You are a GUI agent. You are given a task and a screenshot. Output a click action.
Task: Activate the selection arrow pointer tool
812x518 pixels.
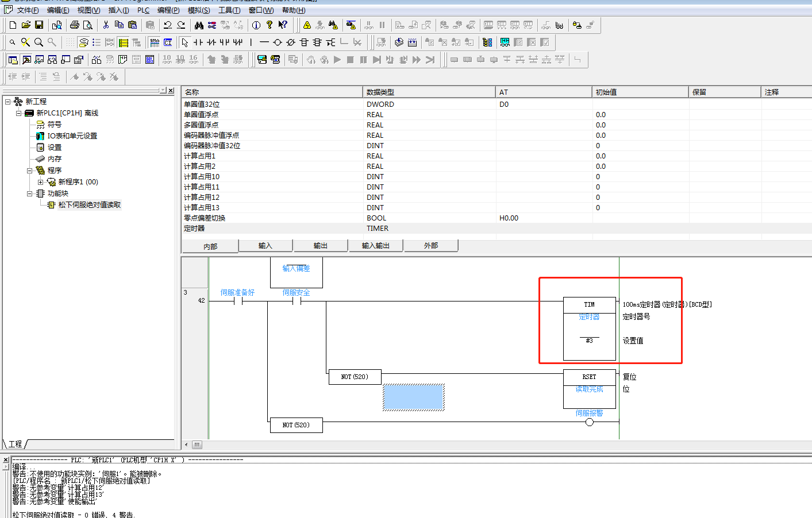coord(184,42)
